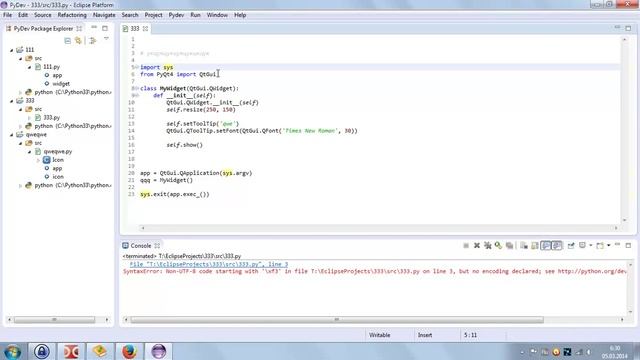Close the PyDev Package Explorer tab
640x360 pixels.
[x=79, y=29]
